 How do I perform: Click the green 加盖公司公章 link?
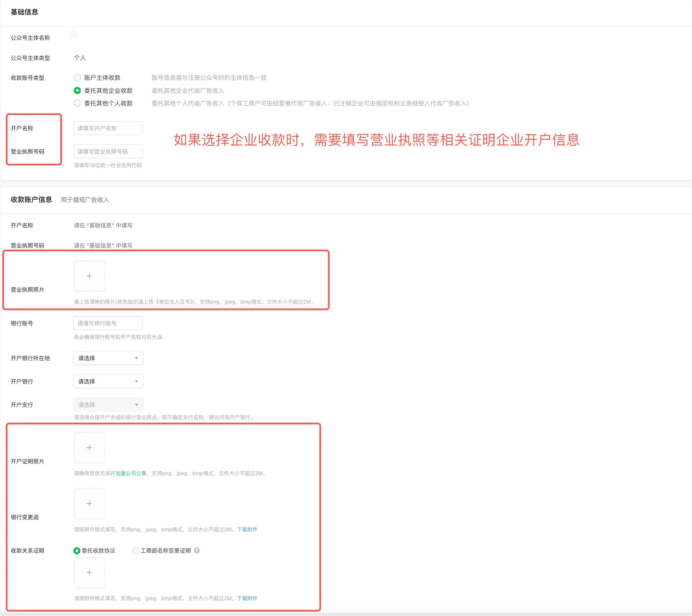[x=131, y=473]
